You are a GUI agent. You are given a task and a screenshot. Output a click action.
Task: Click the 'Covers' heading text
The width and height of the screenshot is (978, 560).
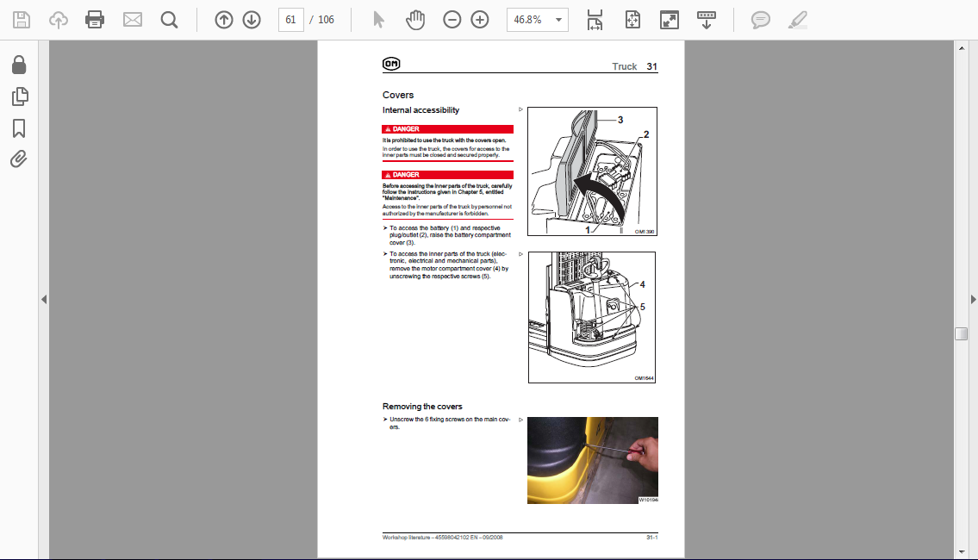coord(398,95)
